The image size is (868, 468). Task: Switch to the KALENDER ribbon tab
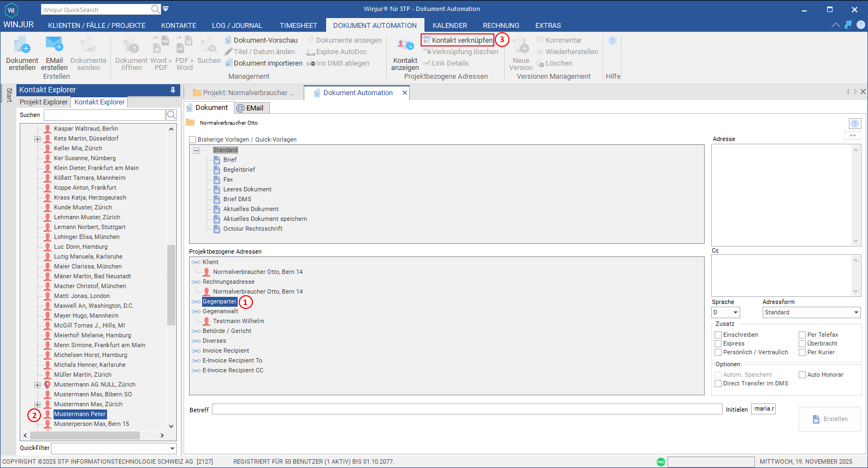pos(450,25)
